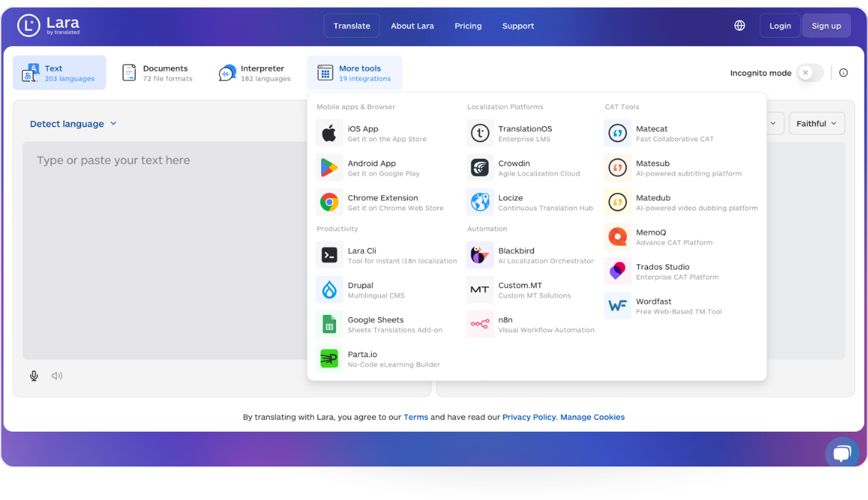The image size is (868, 500).
Task: Click the Matesub icon
Action: 617,167
